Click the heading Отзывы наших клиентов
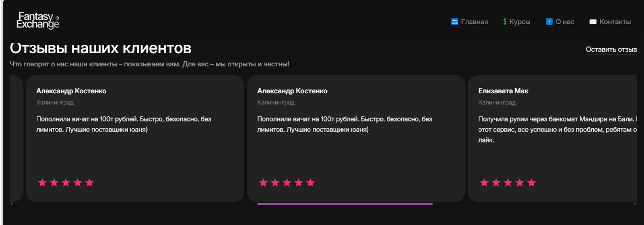Screen dimensions: 644x225 point(101,48)
